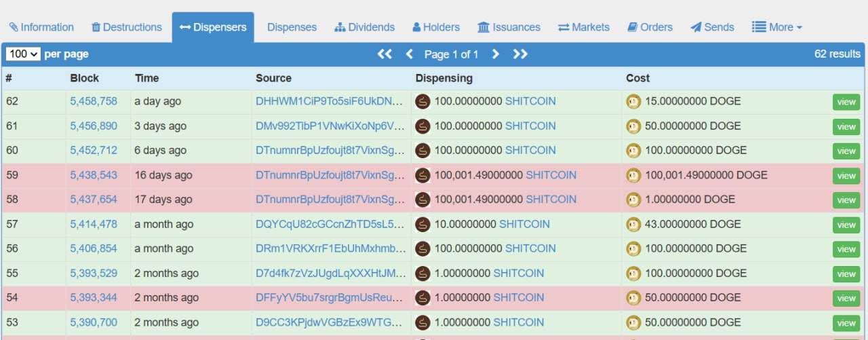The width and height of the screenshot is (868, 340).
Task: Click DOGE coin icon in row 58
Action: tap(633, 200)
